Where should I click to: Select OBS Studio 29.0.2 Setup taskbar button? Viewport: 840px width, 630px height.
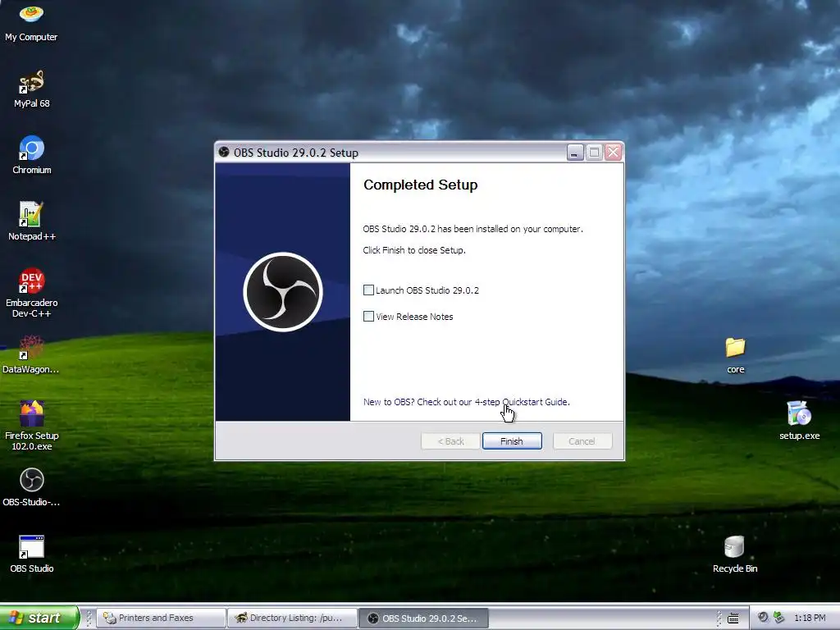pos(423,618)
